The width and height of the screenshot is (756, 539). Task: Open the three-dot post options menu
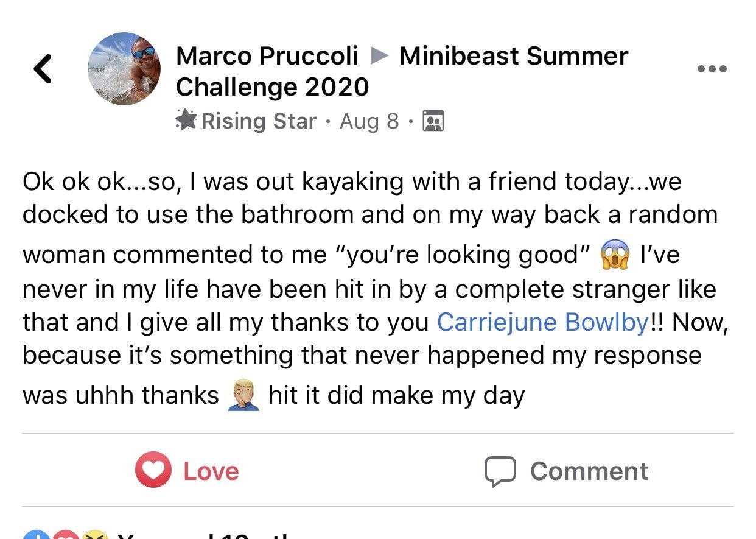tap(712, 69)
